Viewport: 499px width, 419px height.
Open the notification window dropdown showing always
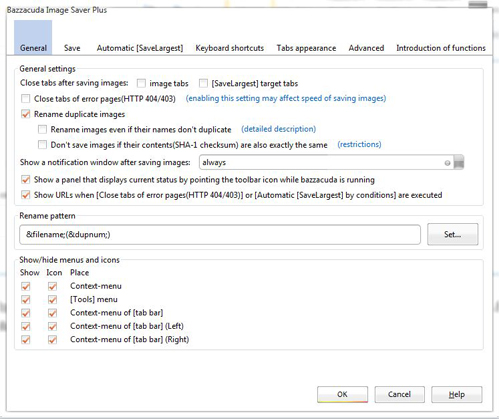tap(331, 162)
